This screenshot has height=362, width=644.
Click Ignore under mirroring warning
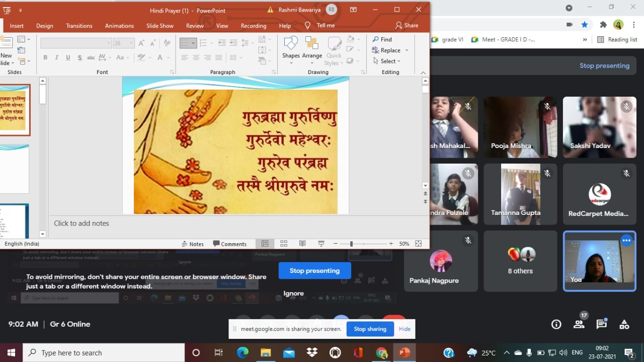(x=293, y=293)
